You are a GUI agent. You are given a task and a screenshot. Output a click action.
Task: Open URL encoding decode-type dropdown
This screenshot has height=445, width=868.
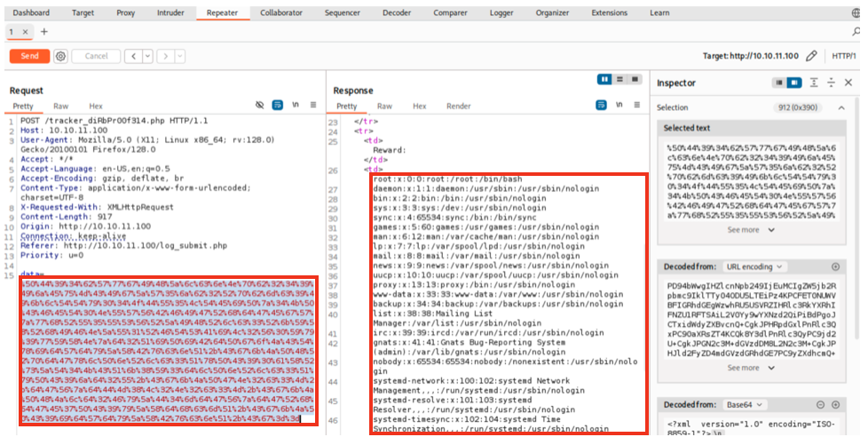pos(754,266)
